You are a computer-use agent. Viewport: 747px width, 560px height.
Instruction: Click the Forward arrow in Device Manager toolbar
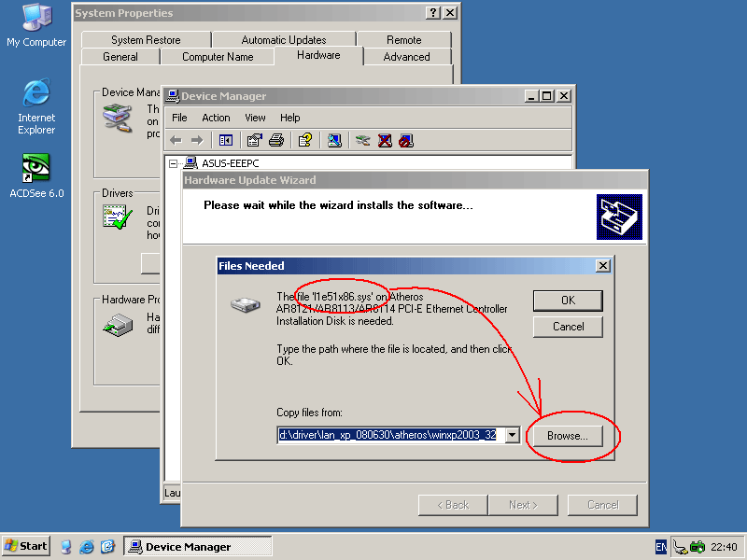click(x=197, y=141)
